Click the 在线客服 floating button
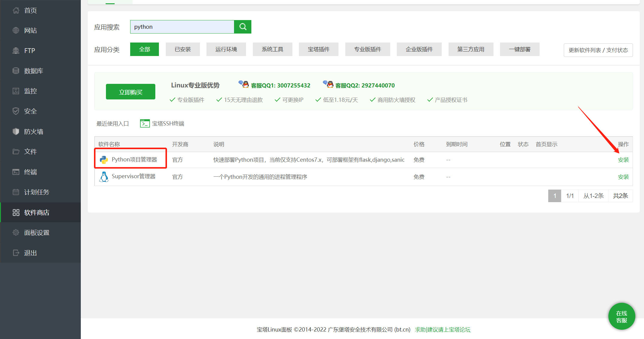 tap(622, 317)
